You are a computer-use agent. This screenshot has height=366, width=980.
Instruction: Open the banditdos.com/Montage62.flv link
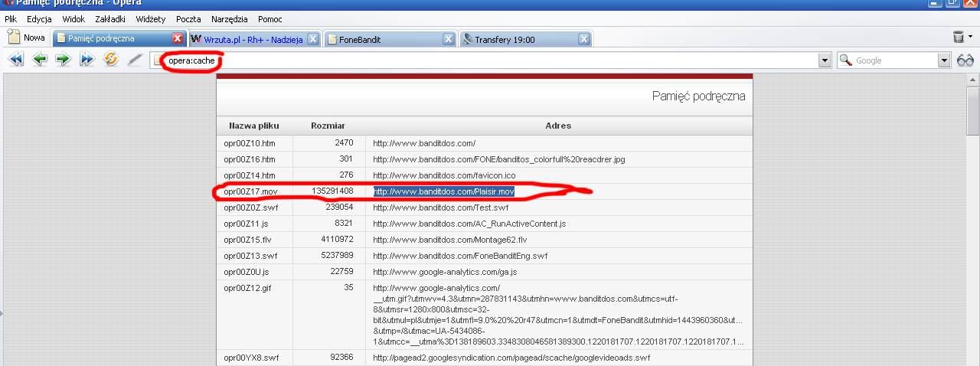click(450, 240)
